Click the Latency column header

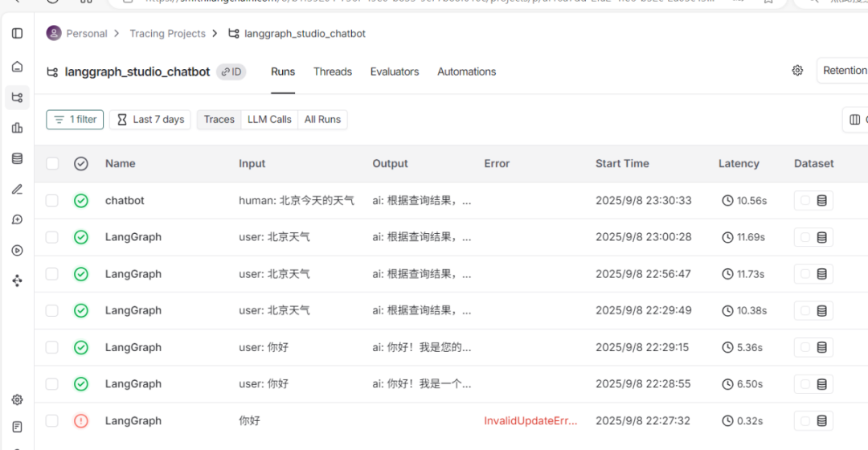739,163
